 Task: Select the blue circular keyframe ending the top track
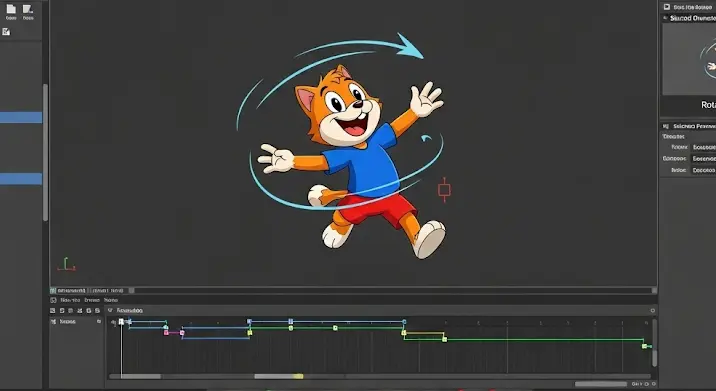tap(404, 322)
